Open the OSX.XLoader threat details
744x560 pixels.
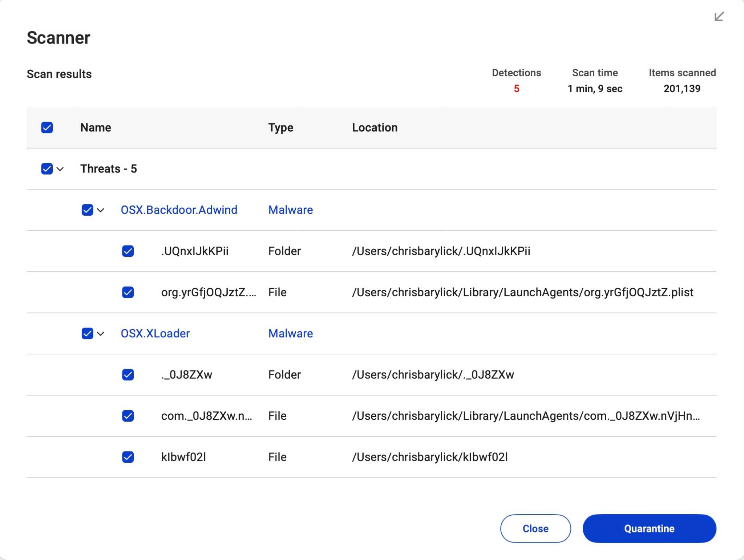[155, 333]
